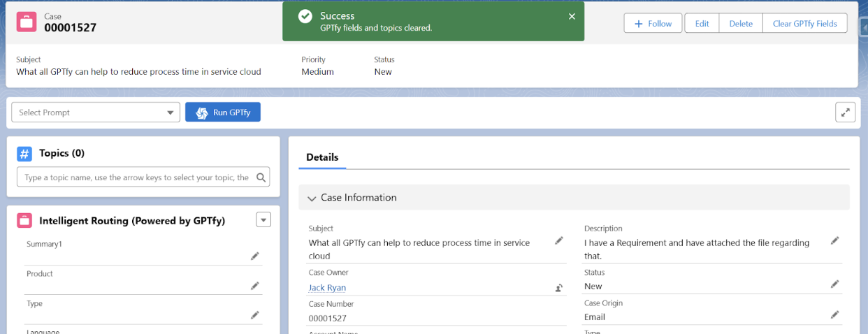868x334 pixels.
Task: Edit the Description field pencil icon
Action: [834, 240]
